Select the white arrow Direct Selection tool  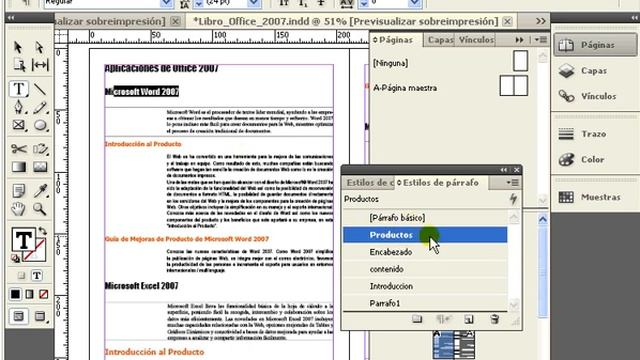(40, 47)
